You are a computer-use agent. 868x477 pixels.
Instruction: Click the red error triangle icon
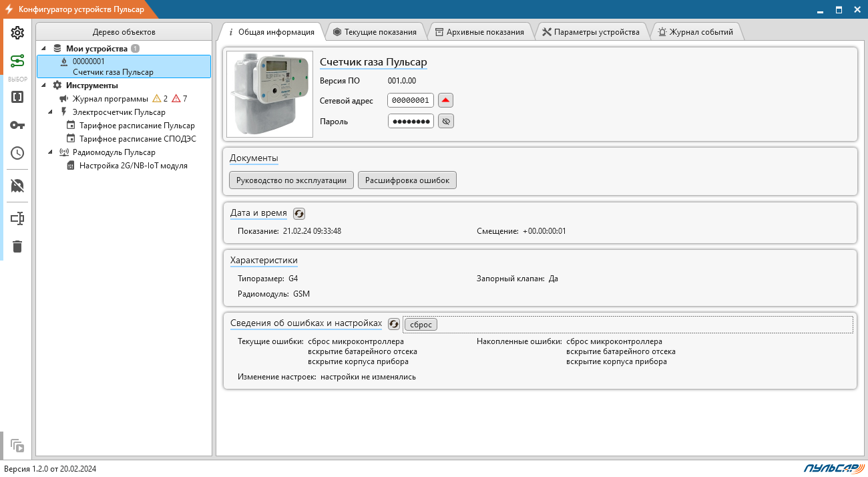[176, 99]
